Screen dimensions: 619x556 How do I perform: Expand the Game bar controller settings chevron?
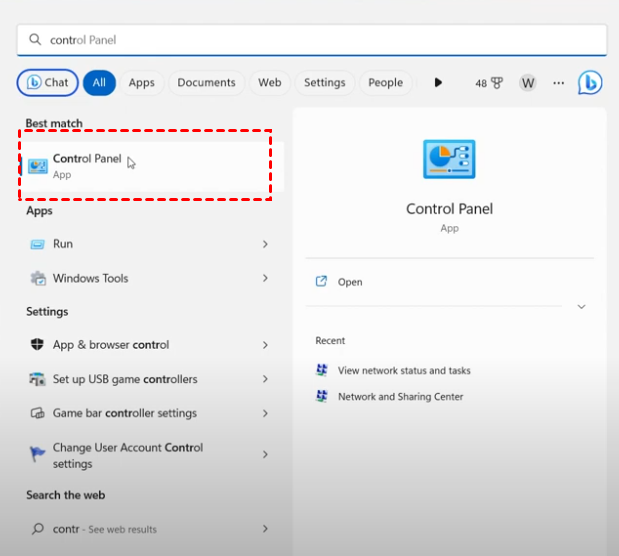click(265, 413)
